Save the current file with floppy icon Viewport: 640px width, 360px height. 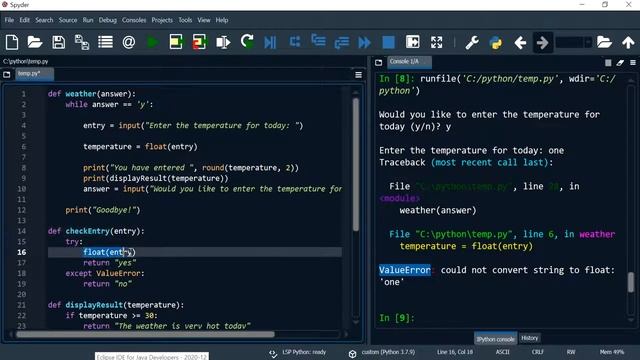click(x=58, y=42)
